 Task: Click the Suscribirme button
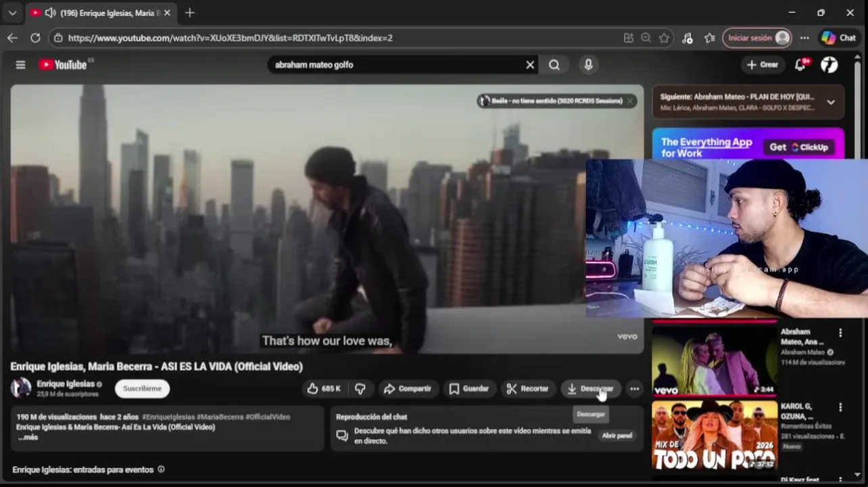(142, 388)
